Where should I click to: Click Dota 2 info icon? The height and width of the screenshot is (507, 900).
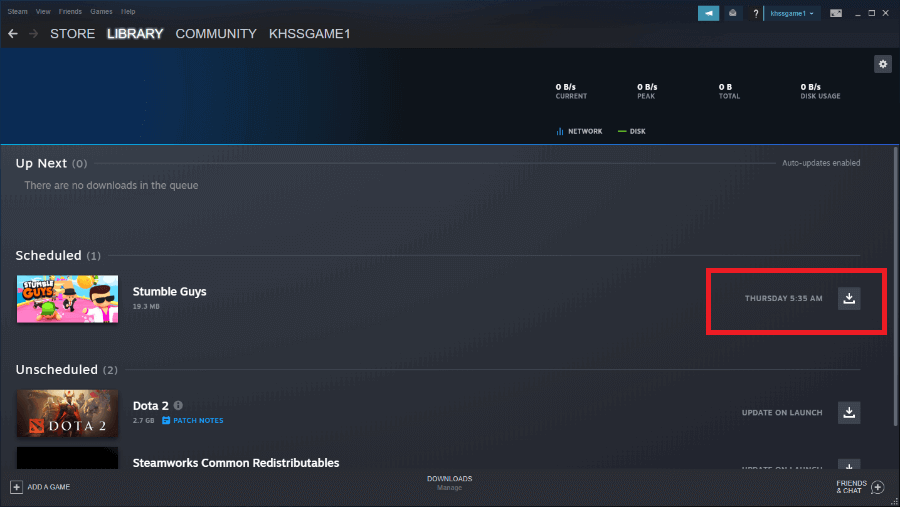click(179, 405)
